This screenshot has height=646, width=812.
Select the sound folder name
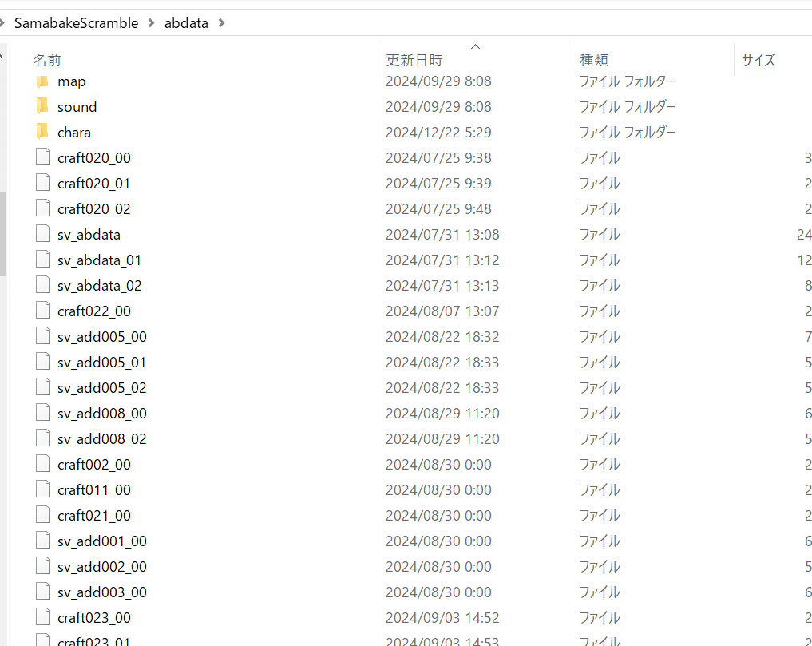(x=77, y=107)
